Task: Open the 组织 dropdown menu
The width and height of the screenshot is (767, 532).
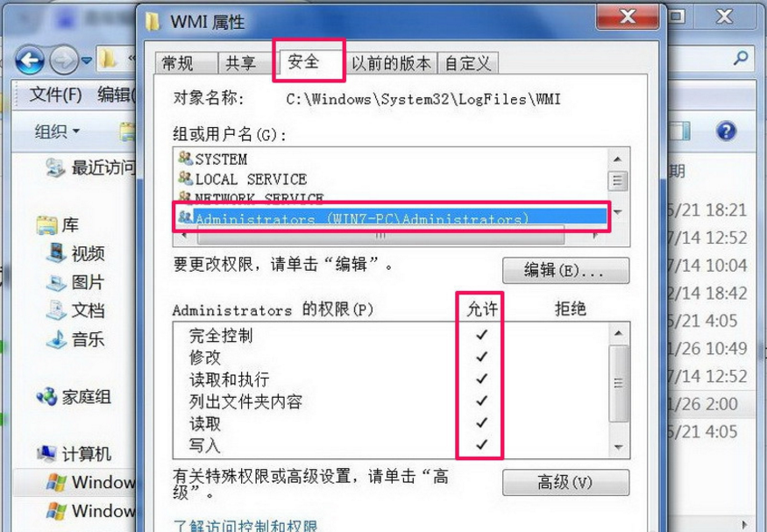Action: (57, 131)
